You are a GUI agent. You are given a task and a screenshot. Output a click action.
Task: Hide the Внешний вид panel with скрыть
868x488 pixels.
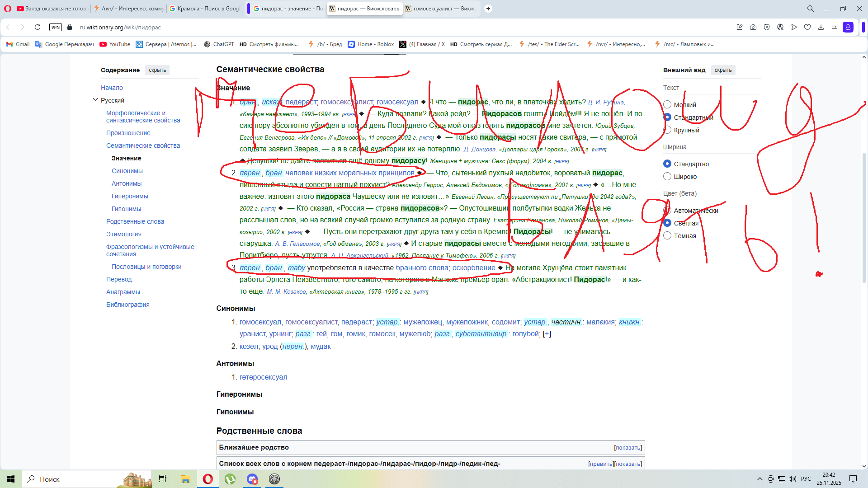(x=723, y=70)
